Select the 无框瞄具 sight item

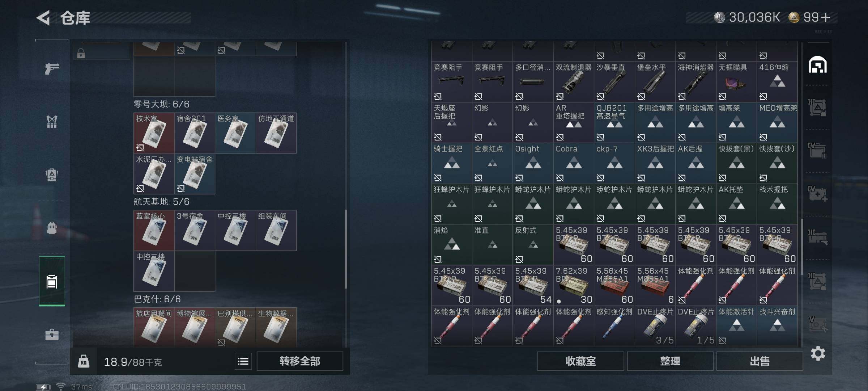[x=736, y=81]
